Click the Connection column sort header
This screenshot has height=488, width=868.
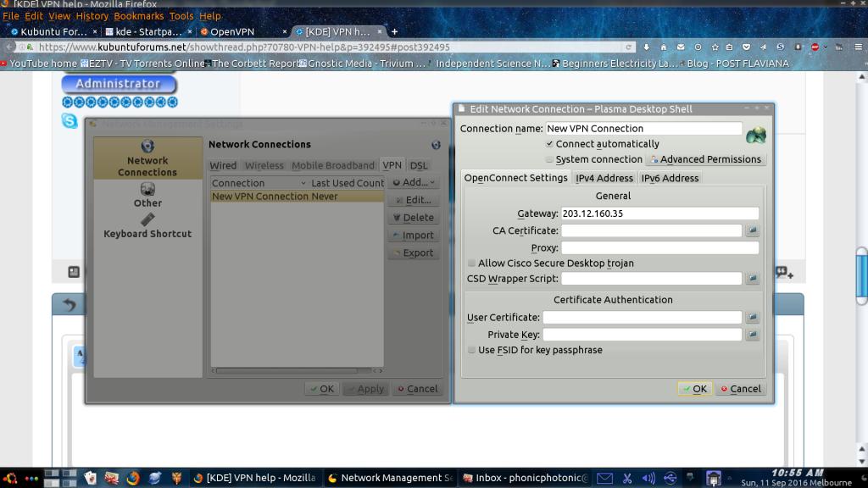click(259, 183)
